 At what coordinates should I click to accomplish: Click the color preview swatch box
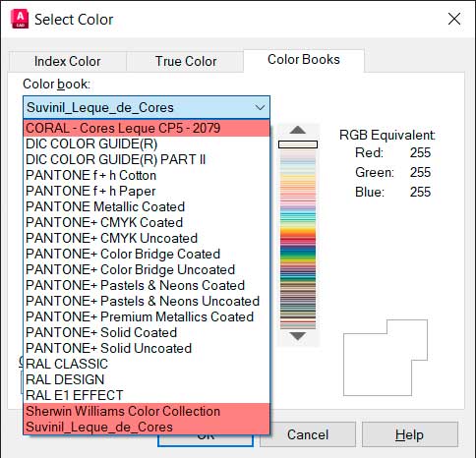(x=386, y=358)
